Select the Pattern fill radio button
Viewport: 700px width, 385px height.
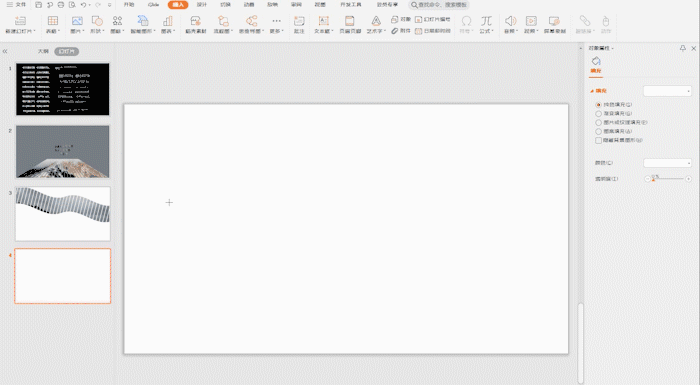[x=598, y=131]
